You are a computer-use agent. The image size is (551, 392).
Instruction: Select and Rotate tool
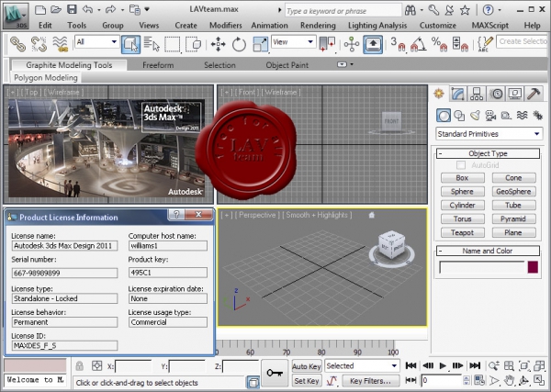click(x=239, y=44)
